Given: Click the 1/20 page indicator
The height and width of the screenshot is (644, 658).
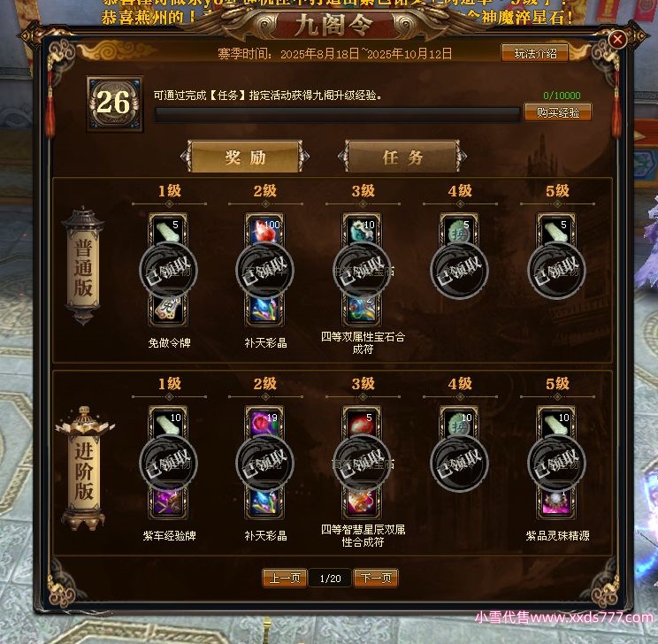Looking at the screenshot, I should click(x=330, y=579).
